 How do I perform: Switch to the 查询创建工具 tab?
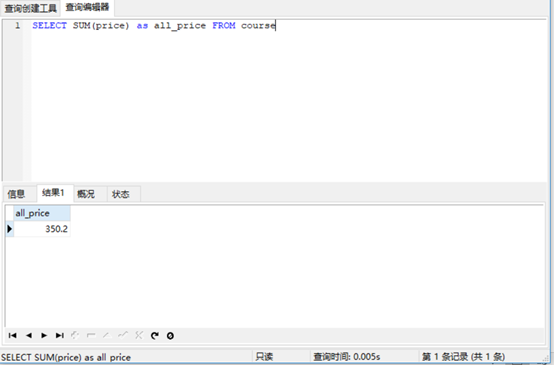tap(30, 8)
